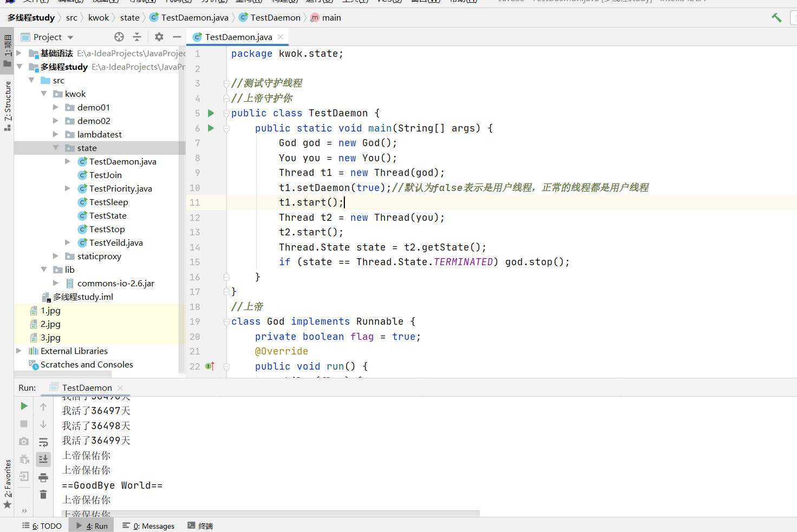This screenshot has height=532, width=797.
Task: Expand TestPriority.java node
Action: pos(68,188)
